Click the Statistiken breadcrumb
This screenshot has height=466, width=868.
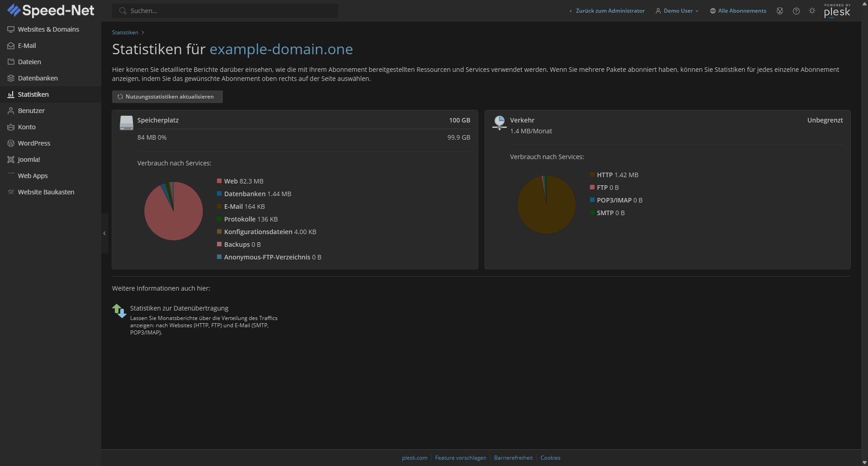click(125, 33)
